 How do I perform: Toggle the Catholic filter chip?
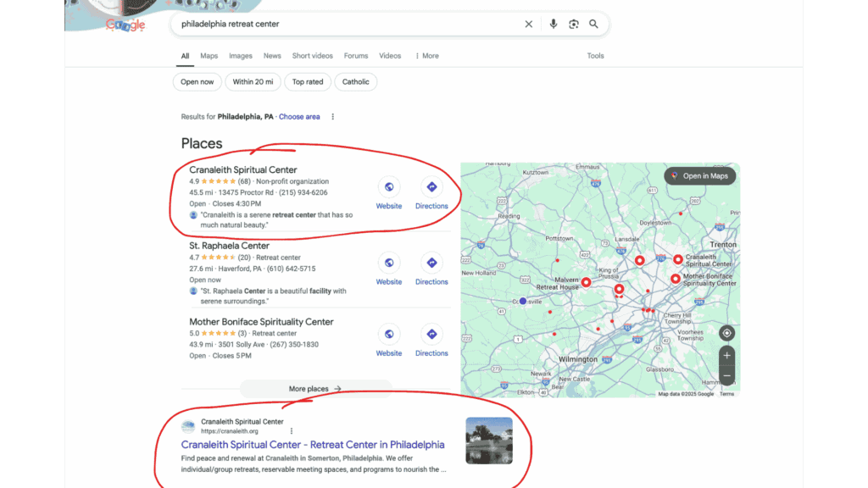(355, 82)
